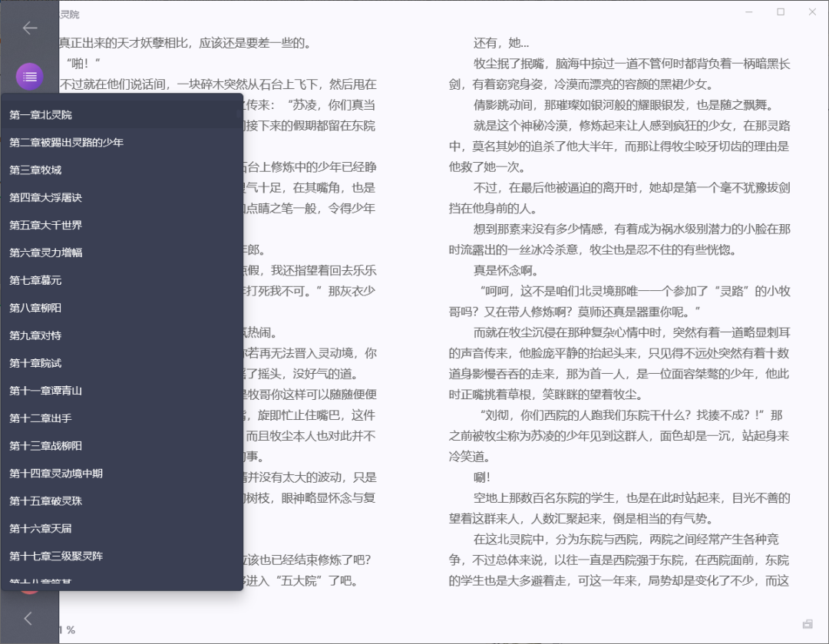
Task: Select chapter 第十五章破灵珠
Action: [122, 500]
